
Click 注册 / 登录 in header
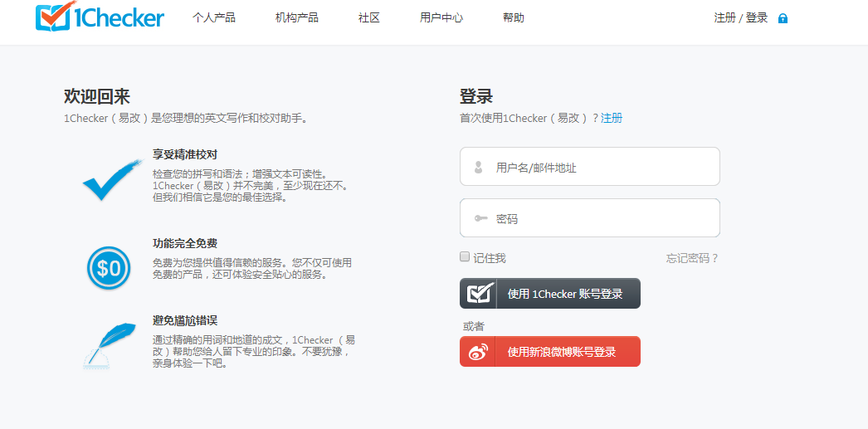[x=741, y=17]
